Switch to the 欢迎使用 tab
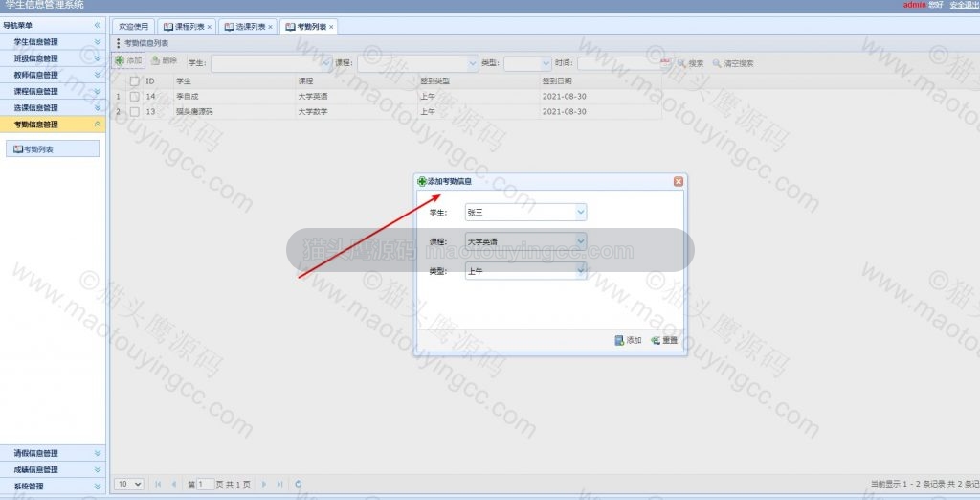Image resolution: width=980 pixels, height=500 pixels. (133, 26)
